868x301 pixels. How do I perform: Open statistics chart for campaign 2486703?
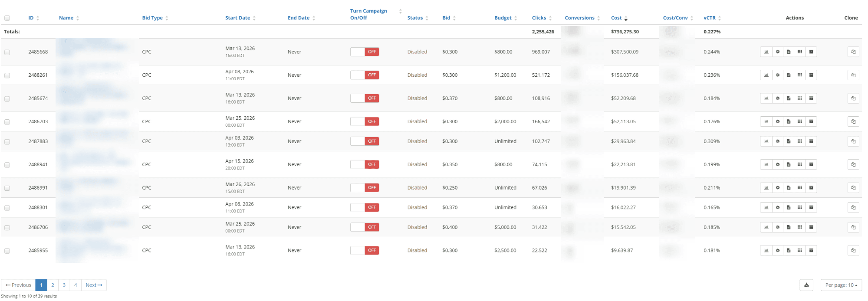coord(766,121)
